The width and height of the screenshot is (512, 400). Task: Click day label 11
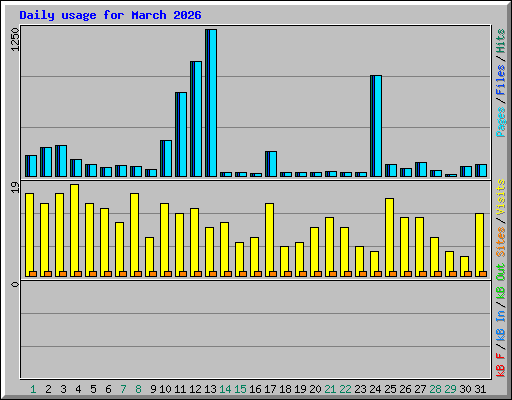180,389
